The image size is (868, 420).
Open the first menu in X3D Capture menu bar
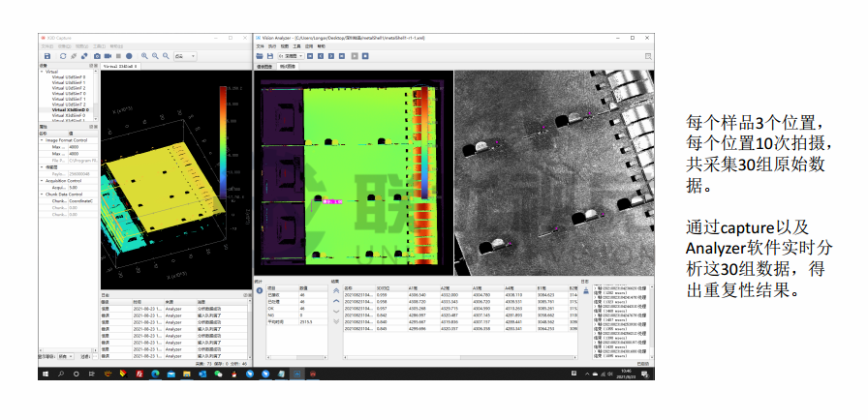(x=46, y=45)
